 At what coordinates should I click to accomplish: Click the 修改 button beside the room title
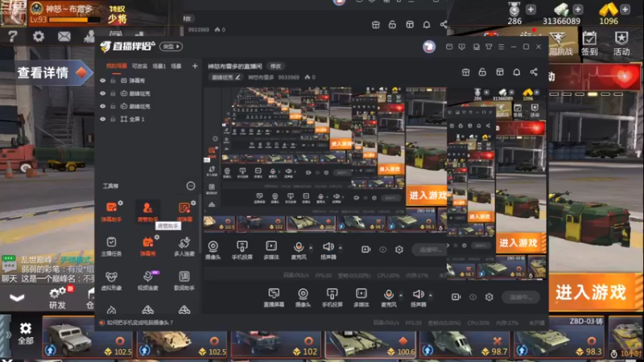275,66
